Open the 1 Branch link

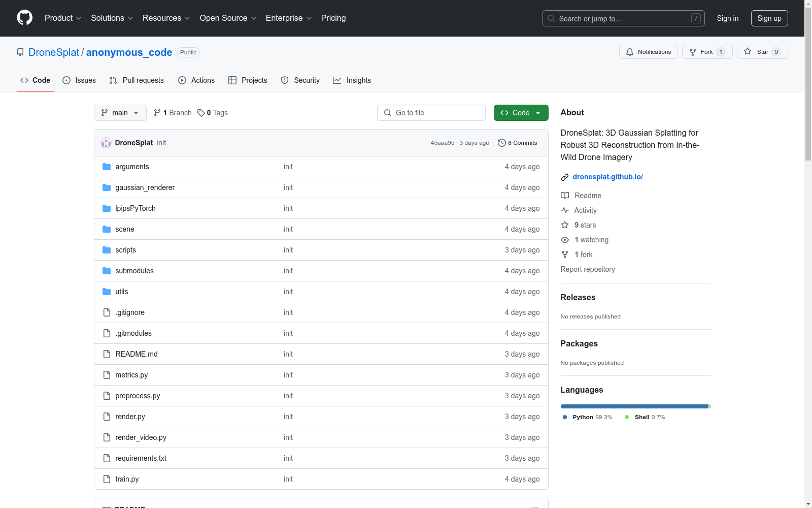(173, 113)
